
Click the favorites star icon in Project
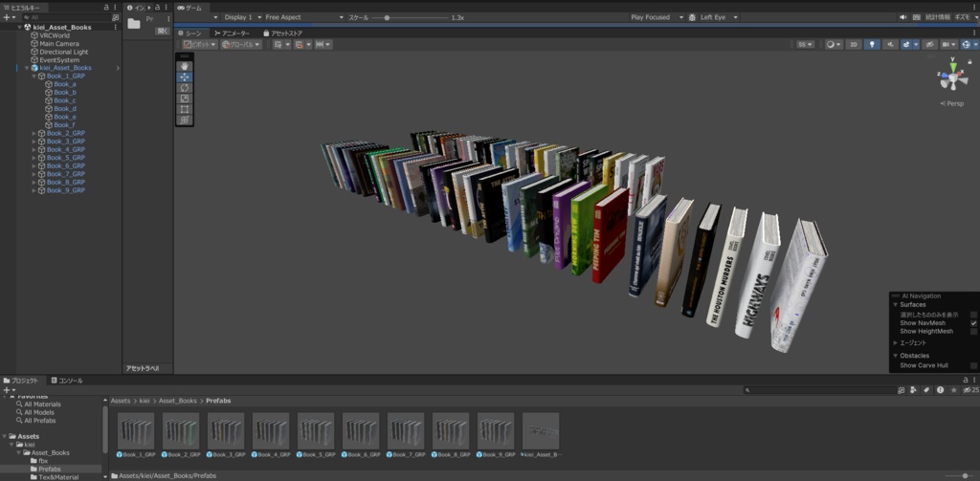pyautogui.click(x=954, y=390)
